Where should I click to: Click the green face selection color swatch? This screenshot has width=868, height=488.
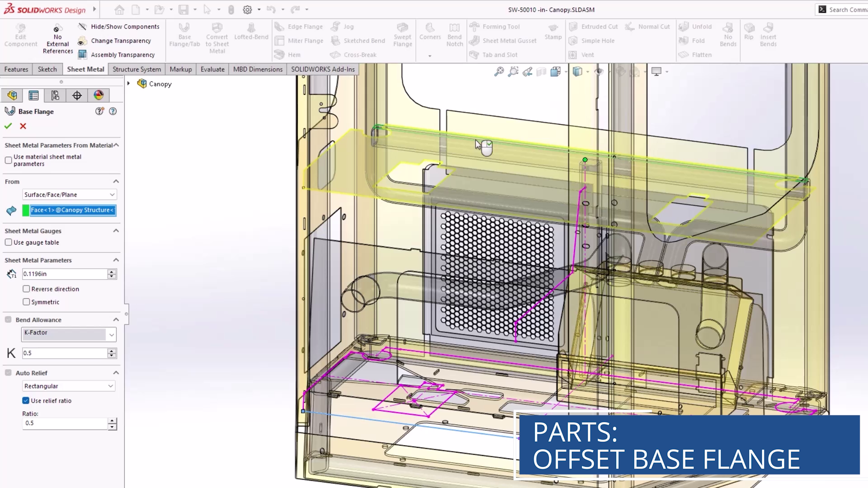(x=26, y=210)
